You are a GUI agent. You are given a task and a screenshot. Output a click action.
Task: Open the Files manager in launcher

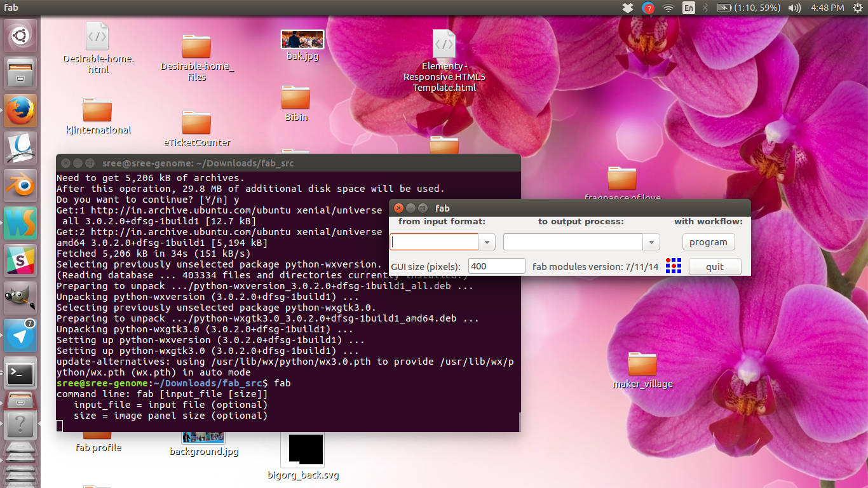(x=20, y=74)
